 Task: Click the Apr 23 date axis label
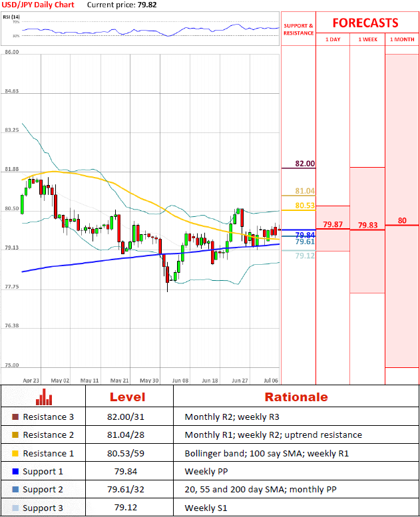point(31,381)
